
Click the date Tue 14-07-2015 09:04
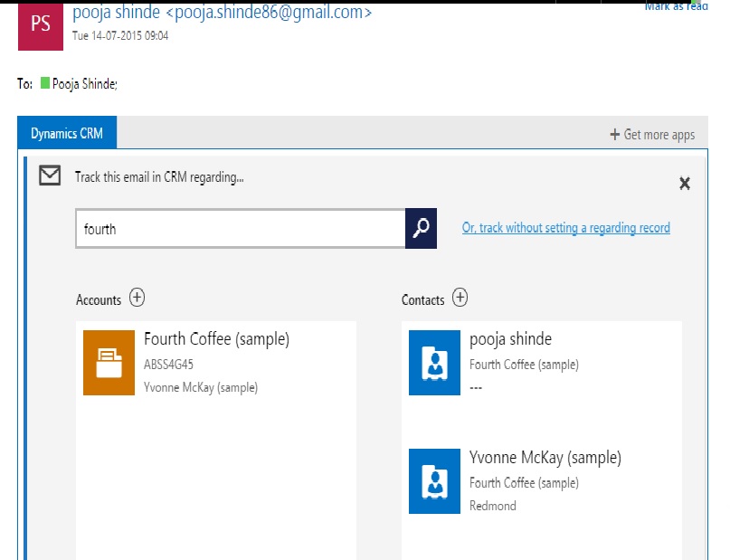click(x=120, y=36)
